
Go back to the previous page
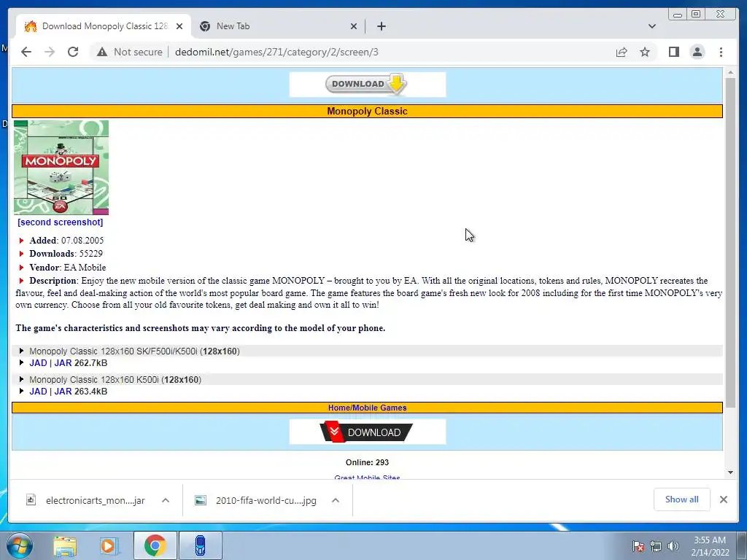point(26,52)
